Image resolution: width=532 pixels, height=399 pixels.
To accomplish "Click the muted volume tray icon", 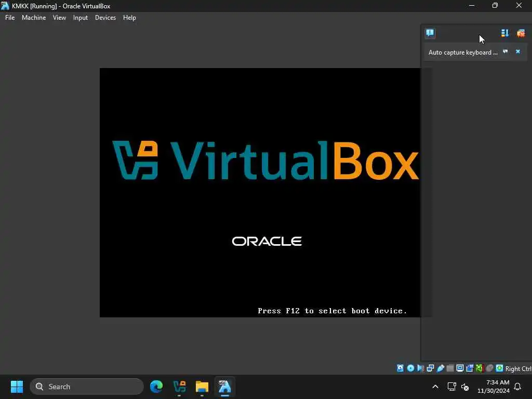I will click(x=465, y=387).
